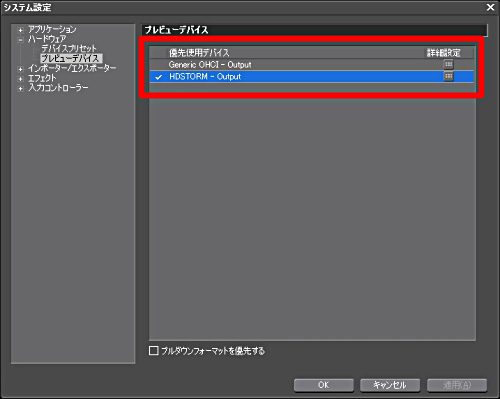Select the HDSTORM - Output row text

205,77
